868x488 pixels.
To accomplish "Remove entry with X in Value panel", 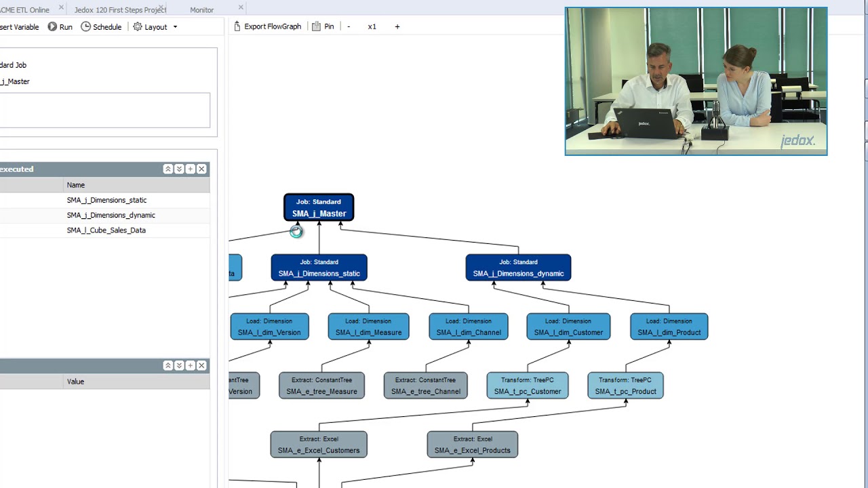I will tap(201, 365).
